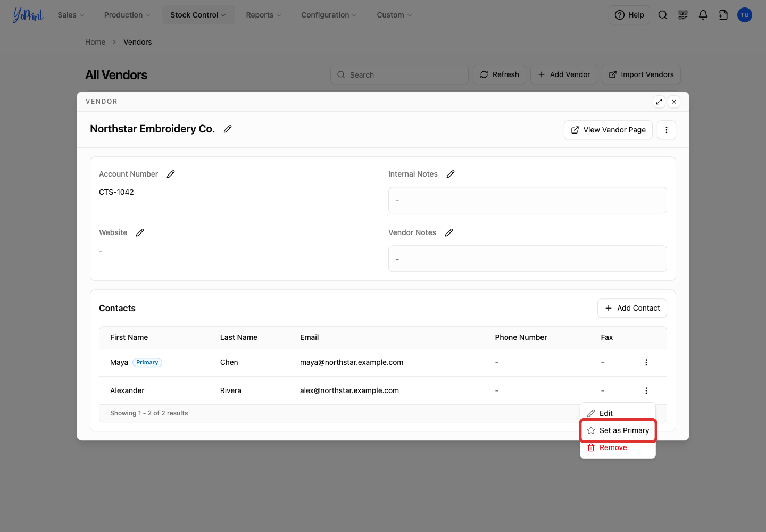766x532 pixels.
Task: Expand the Custom menu
Action: (394, 15)
